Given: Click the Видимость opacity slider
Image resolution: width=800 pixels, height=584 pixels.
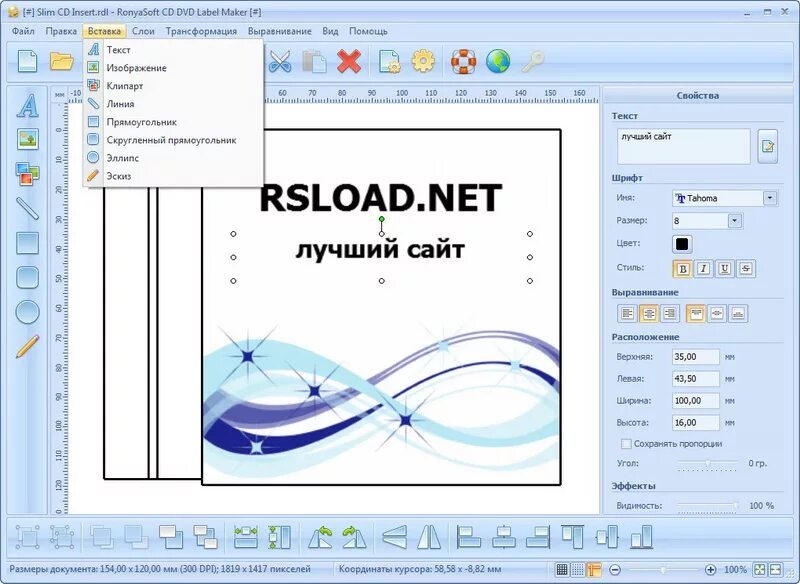Looking at the screenshot, I should (708, 505).
